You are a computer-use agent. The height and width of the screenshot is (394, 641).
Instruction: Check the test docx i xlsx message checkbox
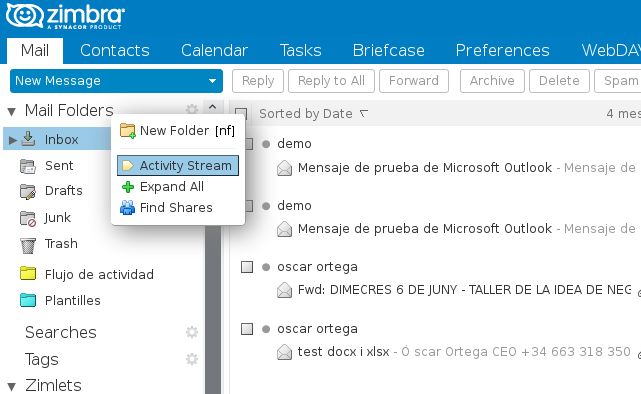pos(247,329)
